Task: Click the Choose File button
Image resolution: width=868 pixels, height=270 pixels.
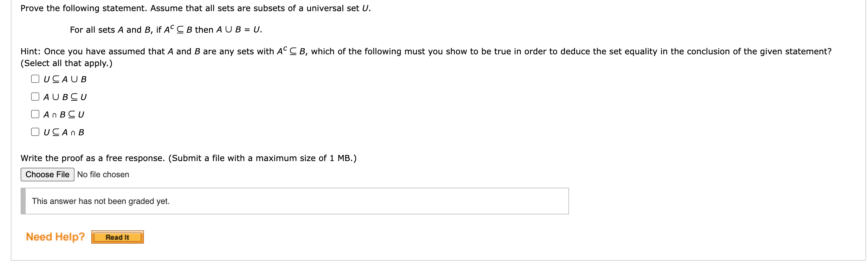Action: pyautogui.click(x=47, y=174)
